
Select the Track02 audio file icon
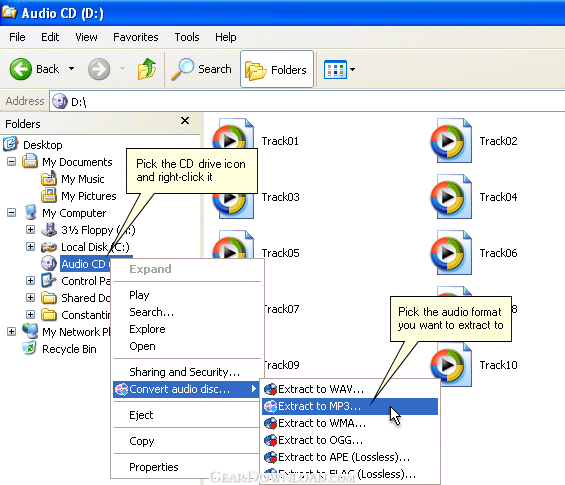pyautogui.click(x=451, y=141)
